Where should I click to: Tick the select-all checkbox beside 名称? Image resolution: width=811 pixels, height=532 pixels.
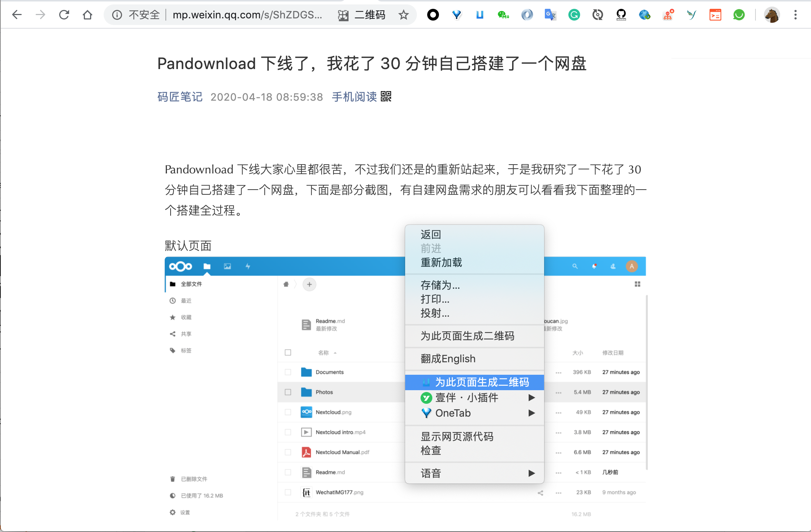tap(288, 353)
